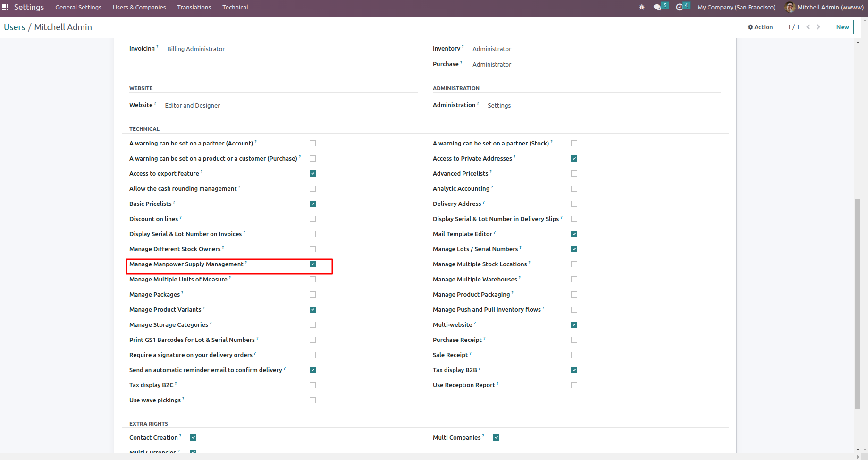Open company switcher My Company (San Francisco)
Image resolution: width=868 pixels, height=460 pixels.
coord(736,7)
